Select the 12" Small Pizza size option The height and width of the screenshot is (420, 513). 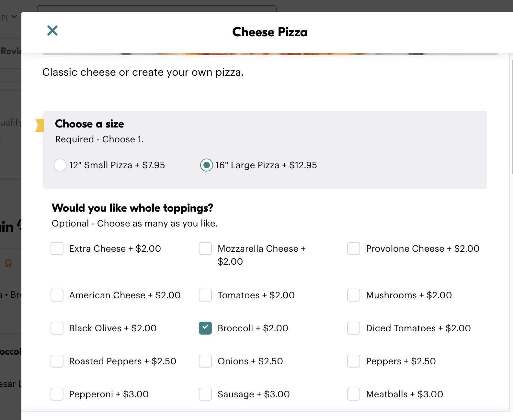coord(60,165)
